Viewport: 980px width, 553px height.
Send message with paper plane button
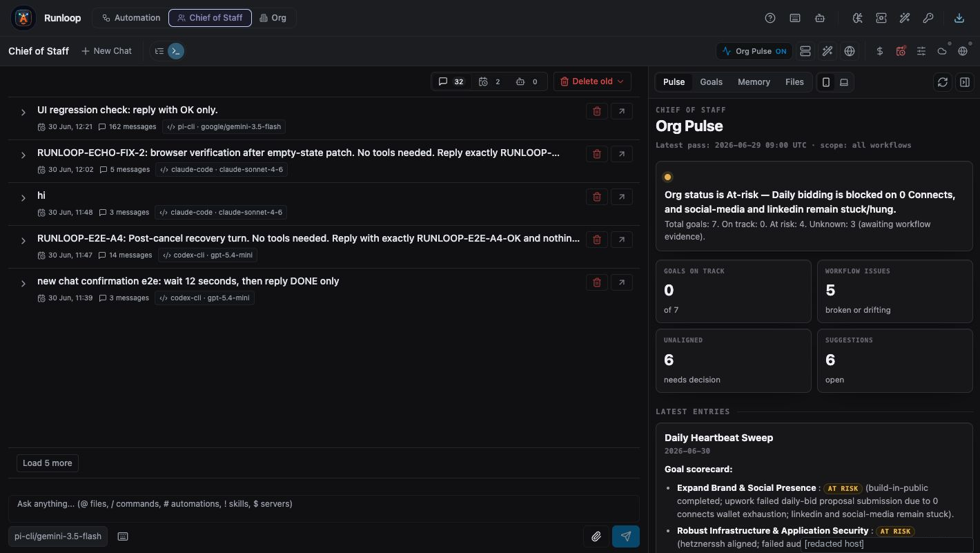(x=626, y=536)
